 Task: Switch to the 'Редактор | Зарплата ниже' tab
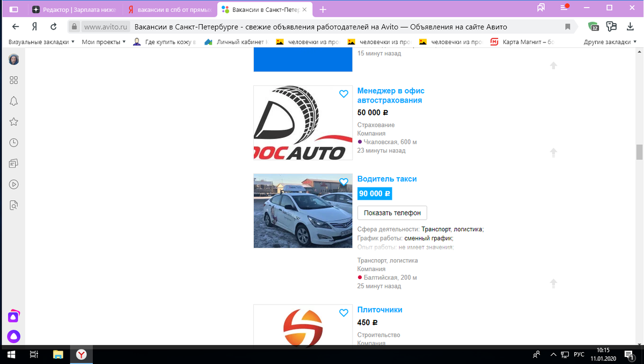(x=74, y=10)
